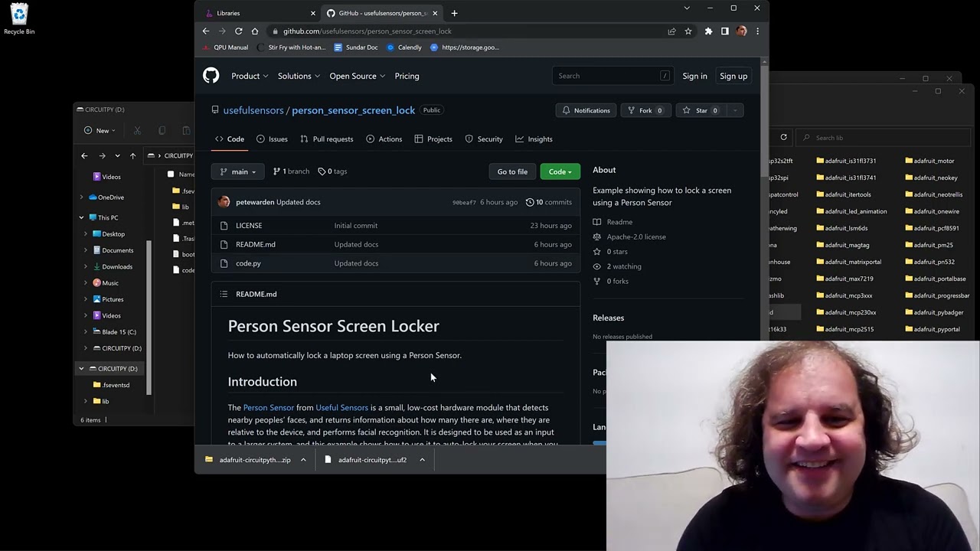
Task: Switch to the Projects tab
Action: click(433, 139)
